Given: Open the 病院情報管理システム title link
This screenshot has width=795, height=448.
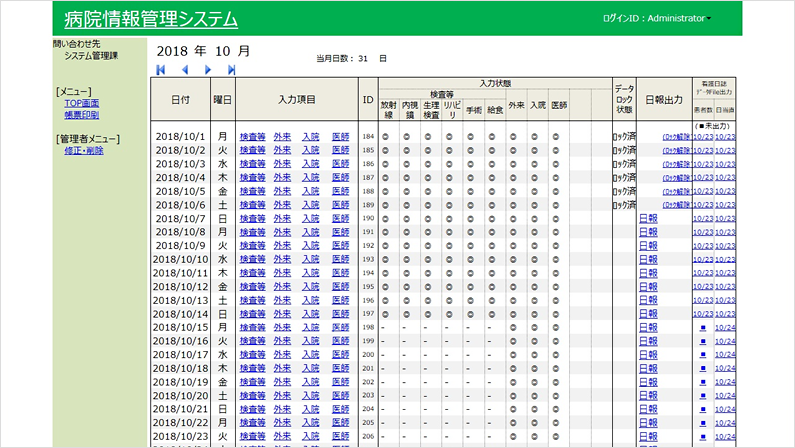Looking at the screenshot, I should click(x=151, y=19).
